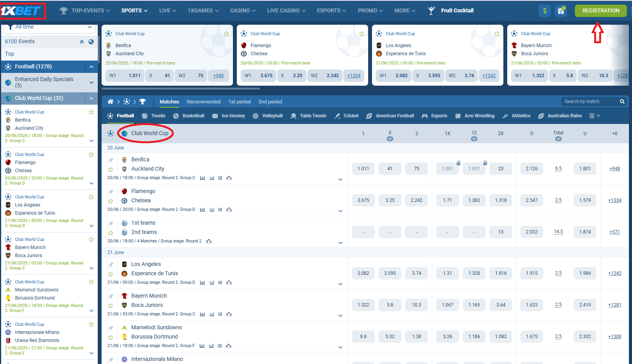Open the All time dropdown
This screenshot has width=632, height=364.
coord(49,28)
